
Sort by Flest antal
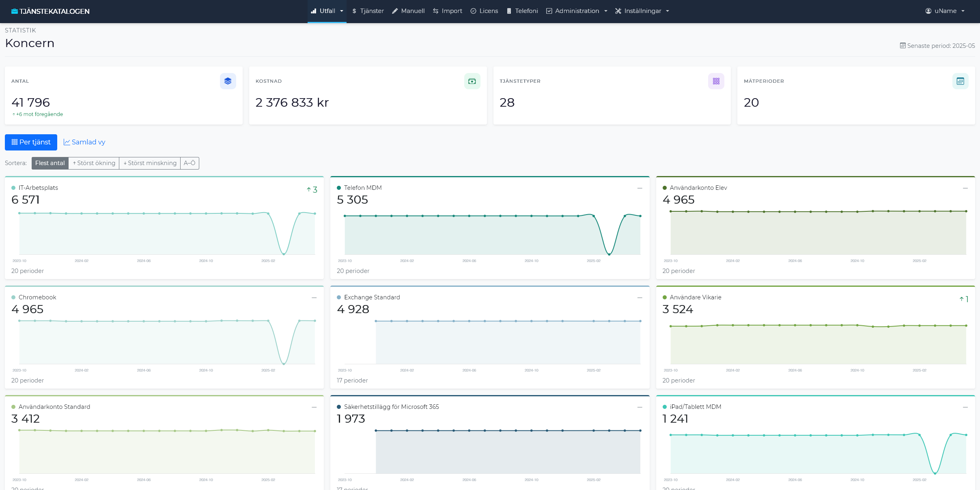click(50, 163)
